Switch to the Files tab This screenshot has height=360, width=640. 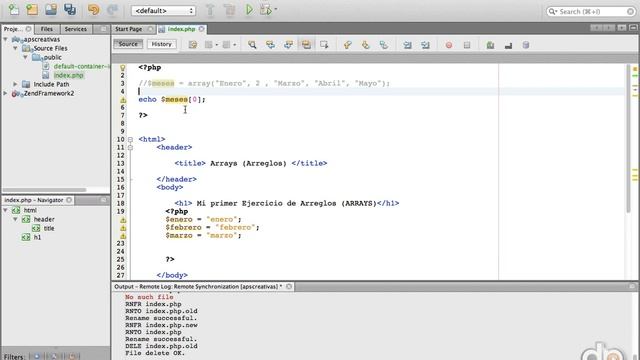(x=47, y=29)
